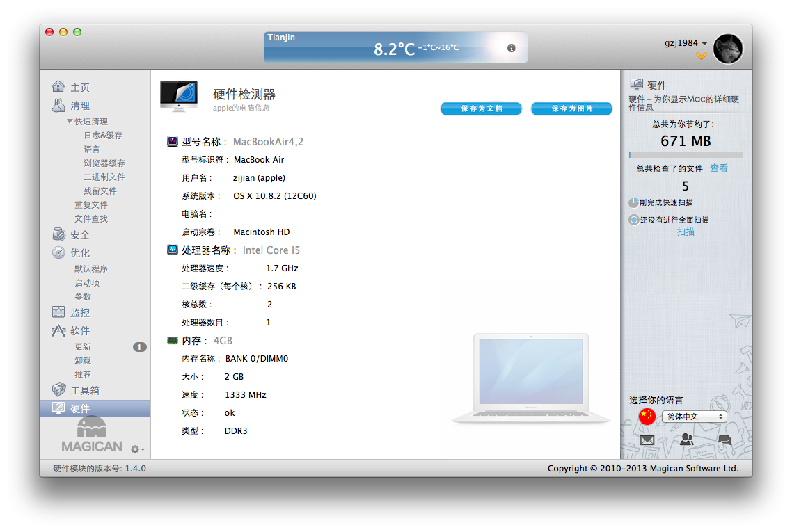792x532 pixels.
Task: Select 参数 in sidebar
Action: pyautogui.click(x=83, y=296)
